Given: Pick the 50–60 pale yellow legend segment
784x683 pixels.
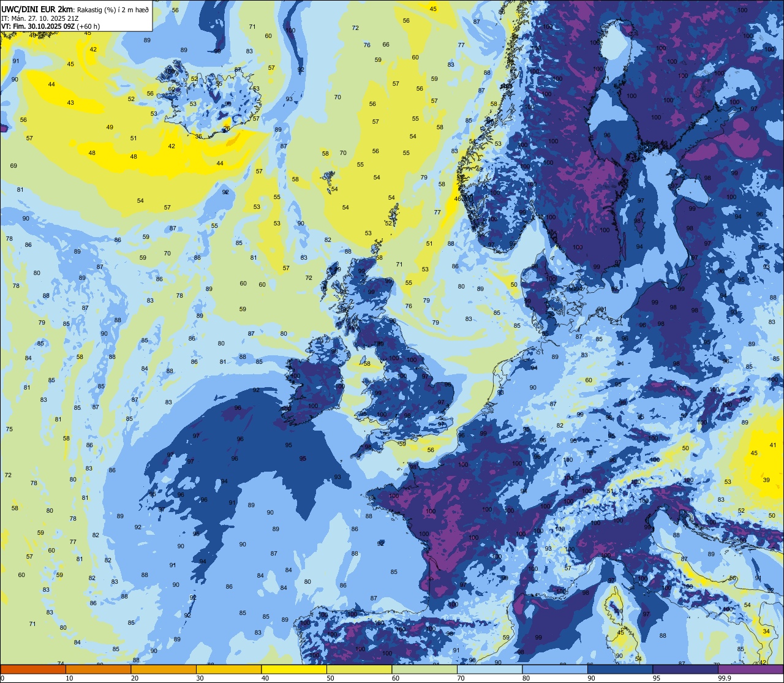Looking at the screenshot, I should click(359, 669).
